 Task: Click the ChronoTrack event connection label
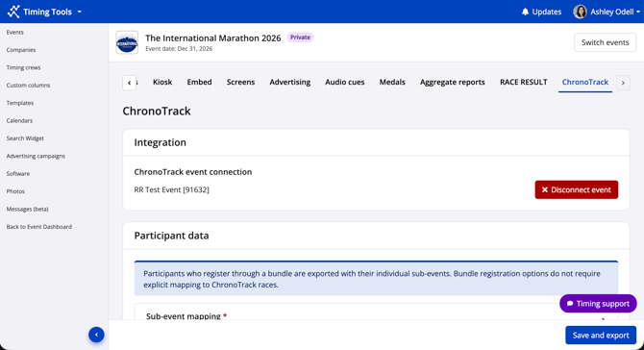coord(193,172)
